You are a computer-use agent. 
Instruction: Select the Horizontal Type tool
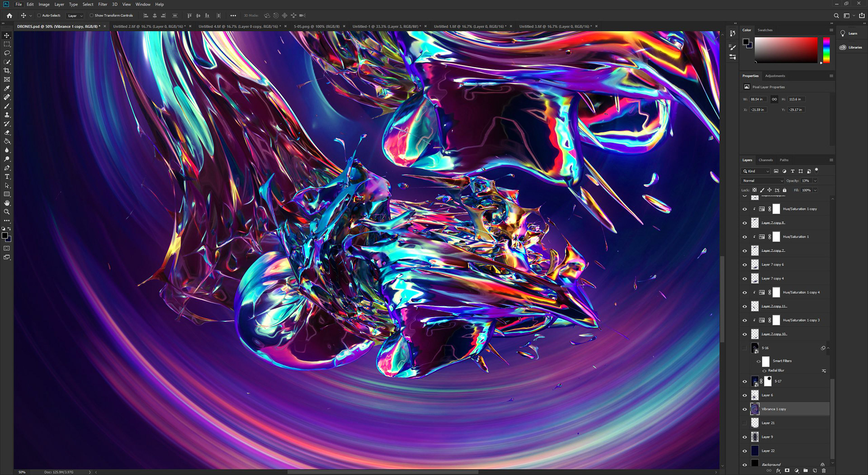[x=7, y=176]
